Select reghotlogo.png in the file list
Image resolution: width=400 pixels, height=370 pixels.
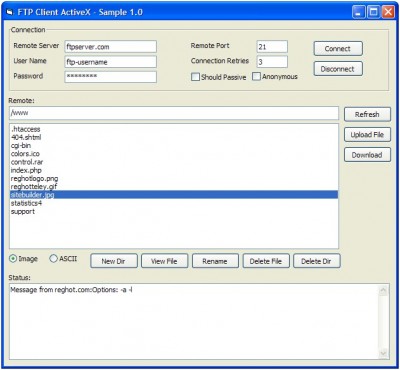[x=174, y=178]
